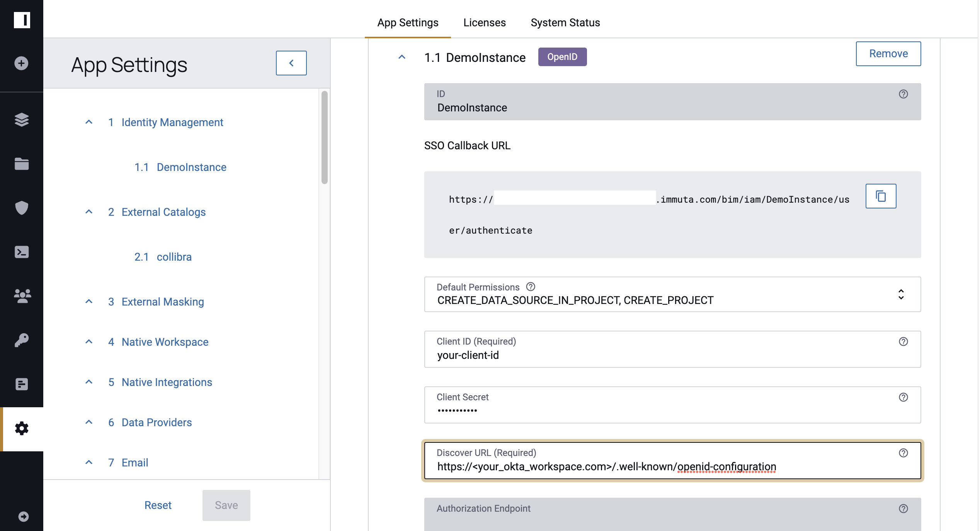Go to 1.1 DemoInstance entry
The width and height of the screenshot is (980, 531).
[180, 167]
